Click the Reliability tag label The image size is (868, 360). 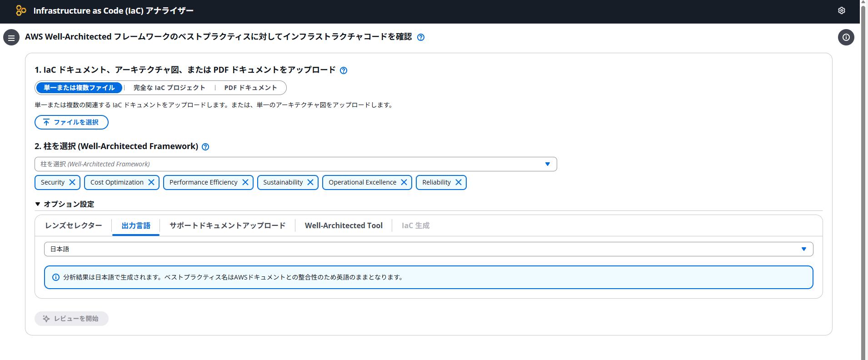point(436,182)
